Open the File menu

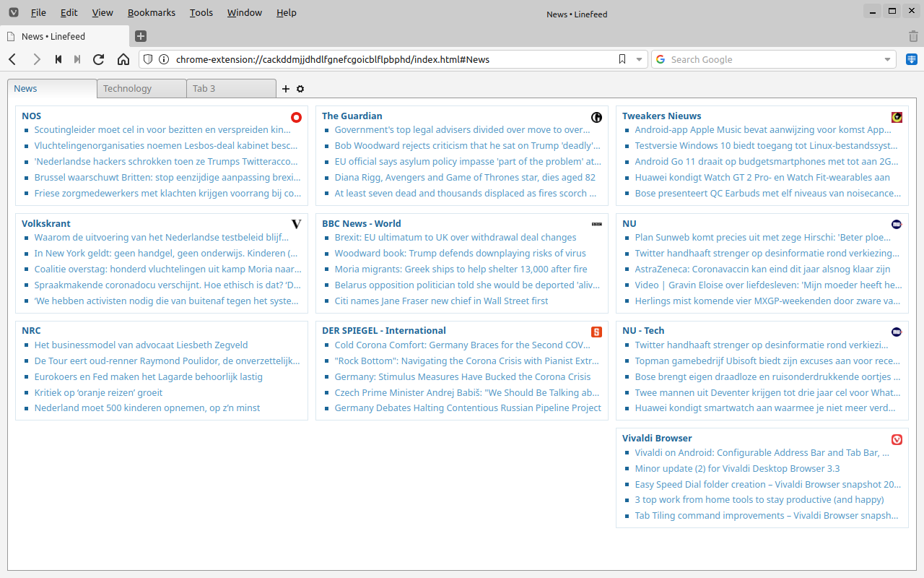click(x=38, y=12)
